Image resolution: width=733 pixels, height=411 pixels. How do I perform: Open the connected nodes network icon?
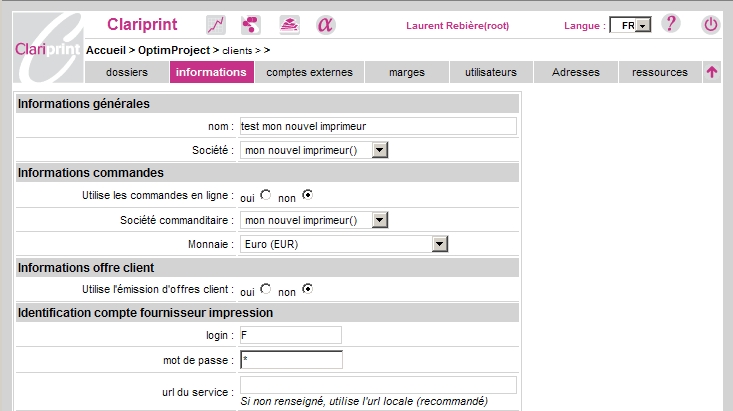[x=251, y=25]
